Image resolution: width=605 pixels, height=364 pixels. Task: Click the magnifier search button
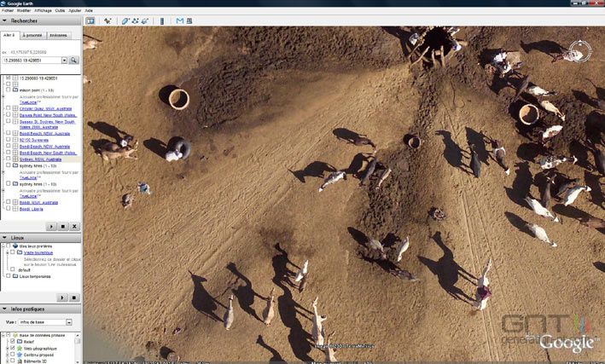pos(73,61)
